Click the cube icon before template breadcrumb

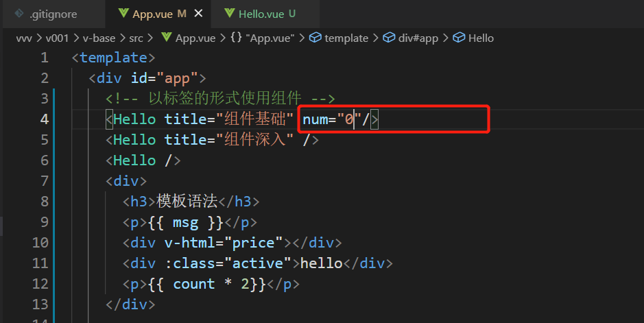pyautogui.click(x=315, y=38)
